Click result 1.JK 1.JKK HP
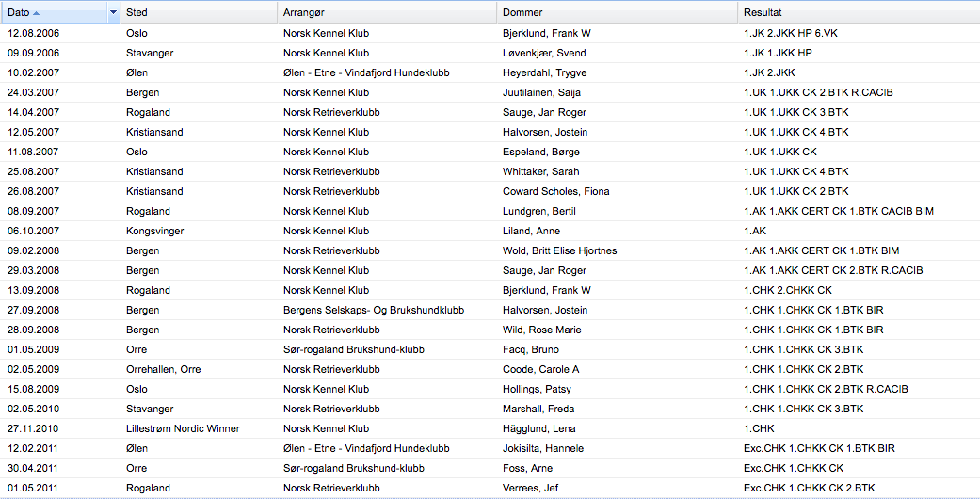This screenshot has height=499, width=980. click(x=778, y=53)
